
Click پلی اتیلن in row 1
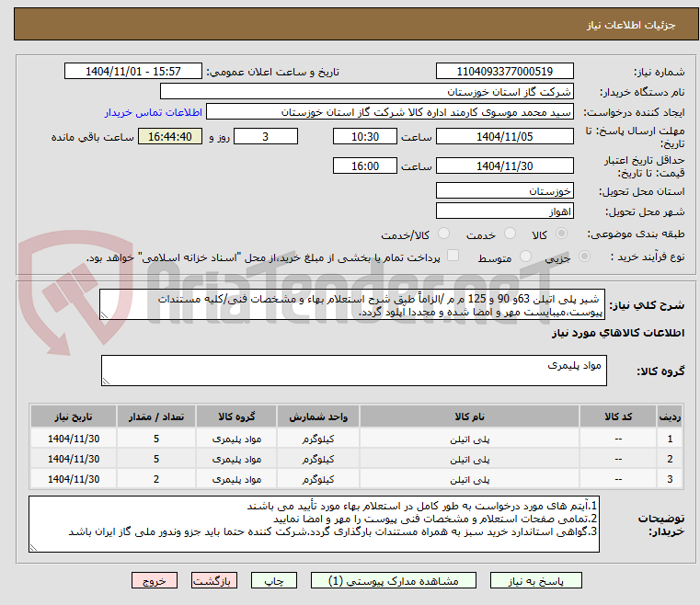tap(469, 439)
